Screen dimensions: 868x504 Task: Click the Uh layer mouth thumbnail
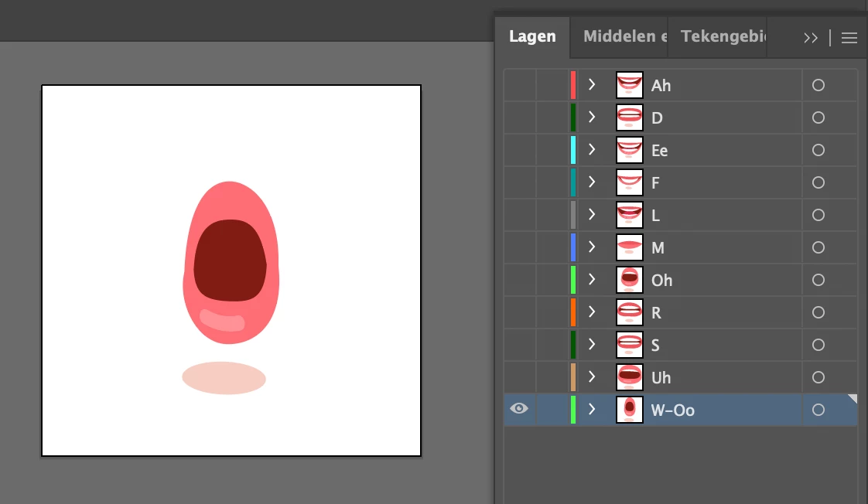point(630,377)
